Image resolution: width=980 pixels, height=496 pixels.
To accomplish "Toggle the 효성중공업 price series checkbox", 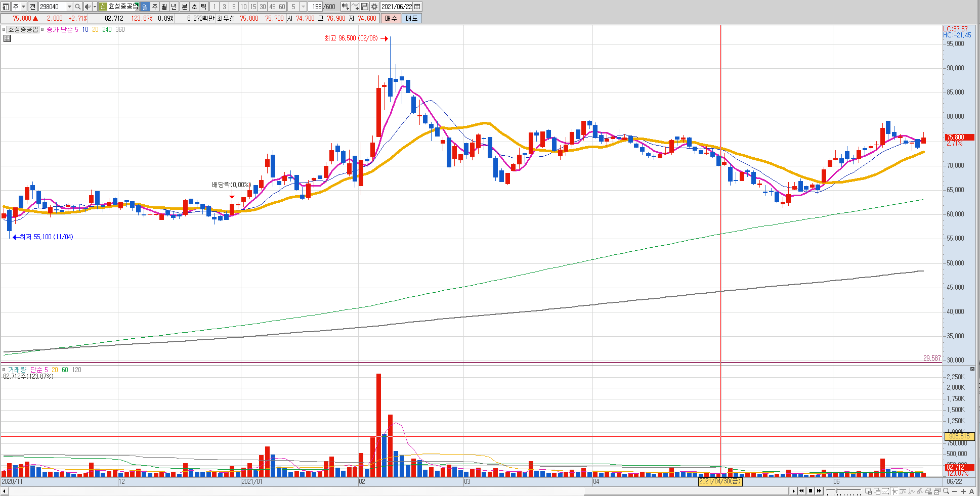I will tap(4, 29).
